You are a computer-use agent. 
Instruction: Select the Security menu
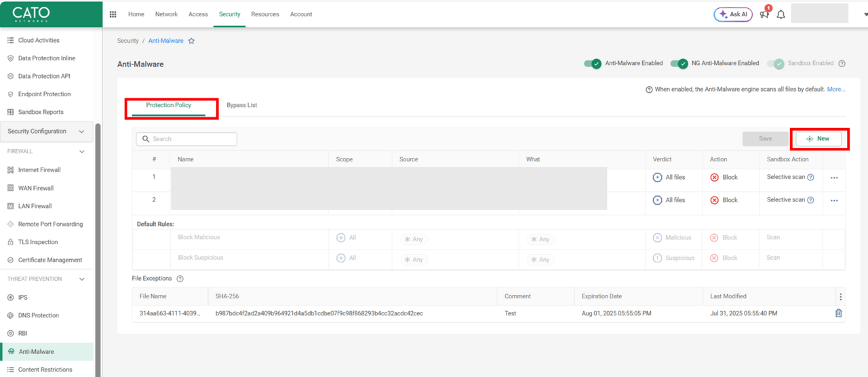point(229,14)
